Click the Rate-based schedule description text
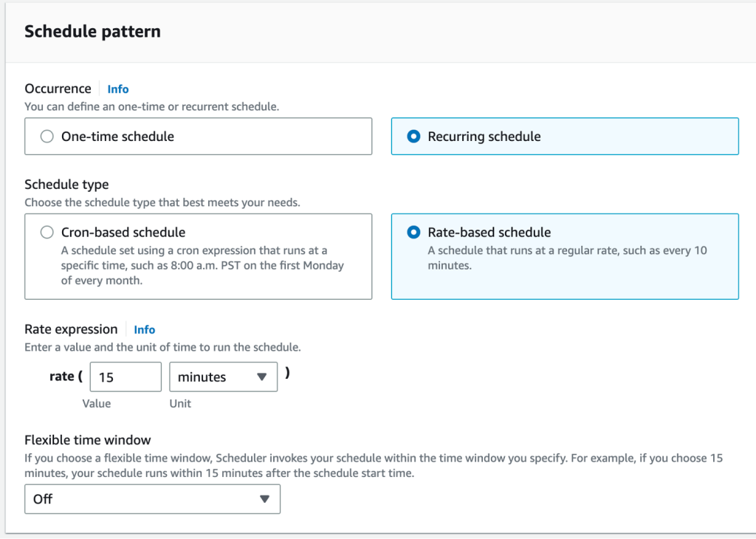756x539 pixels. (567, 258)
